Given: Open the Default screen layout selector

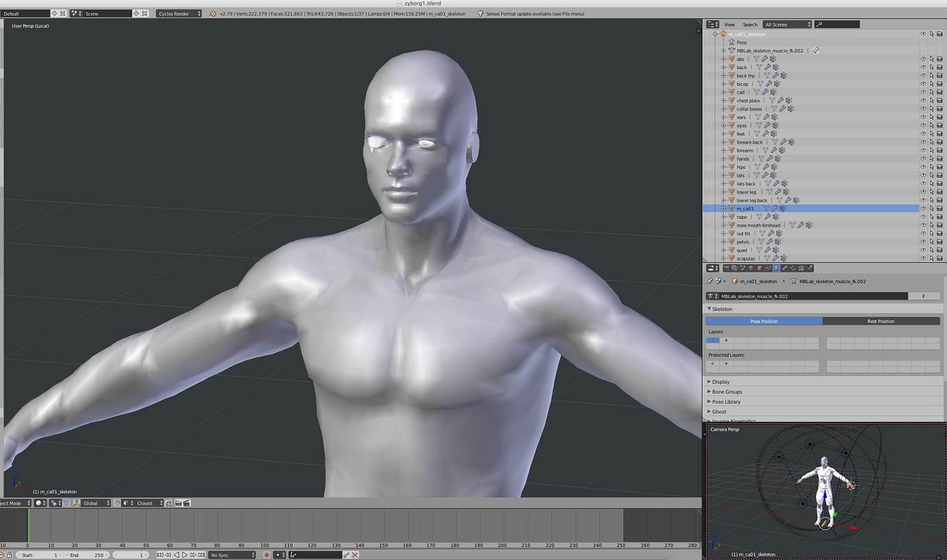Looking at the screenshot, I should (x=25, y=14).
